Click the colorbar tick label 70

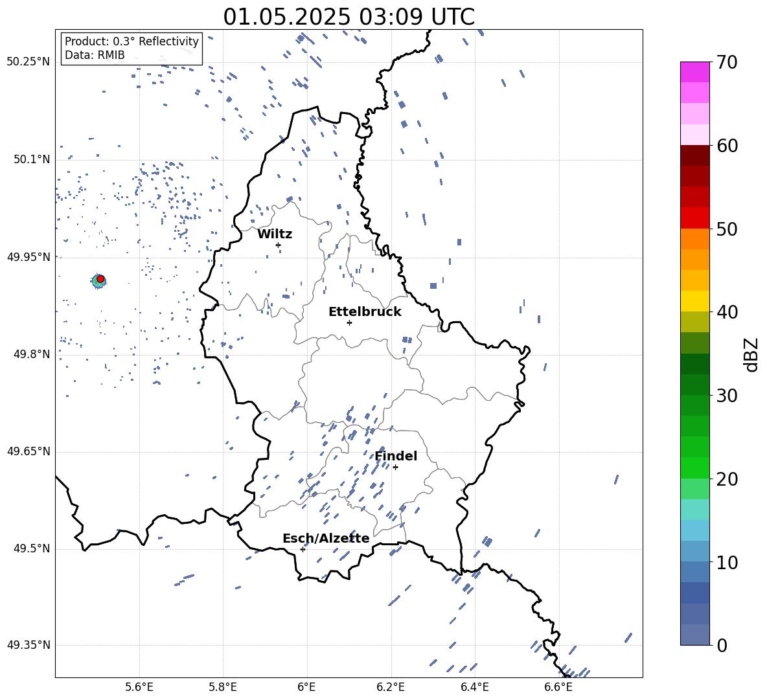(x=727, y=62)
